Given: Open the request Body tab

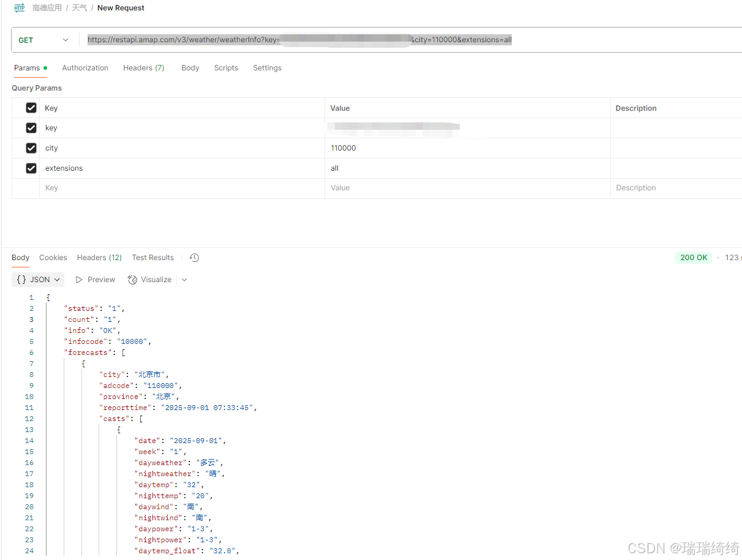Looking at the screenshot, I should (x=190, y=68).
